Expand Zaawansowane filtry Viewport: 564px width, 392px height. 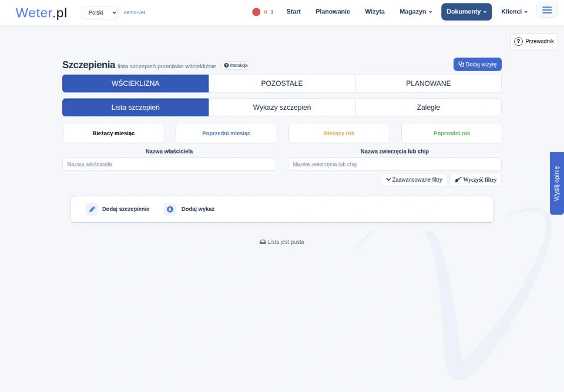click(x=414, y=180)
